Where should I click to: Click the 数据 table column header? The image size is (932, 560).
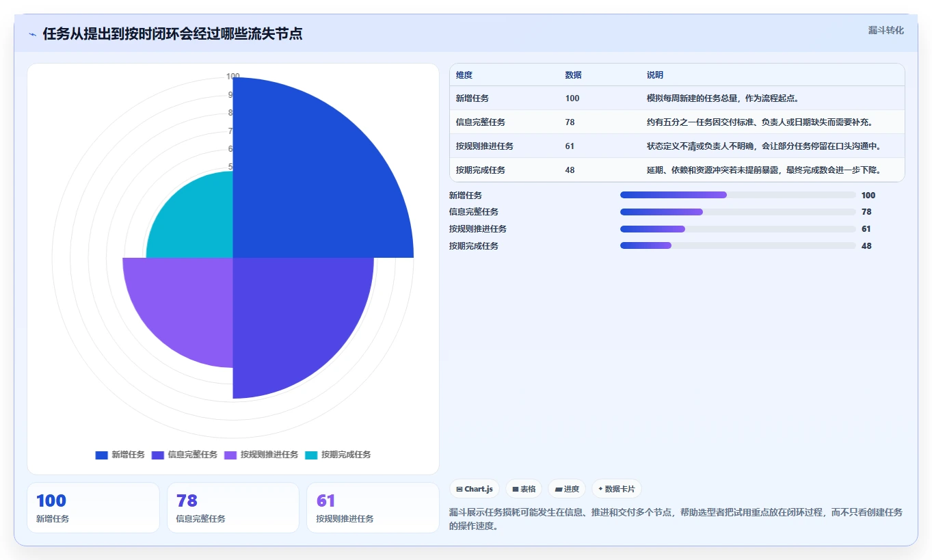click(574, 75)
